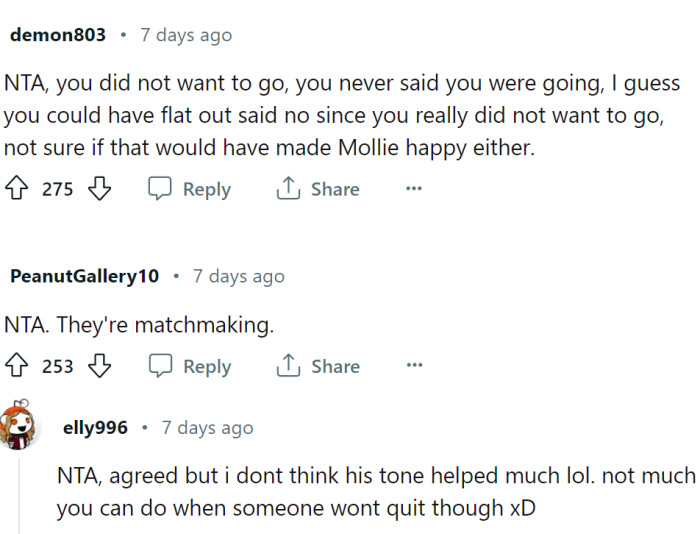Downvote PeanutGallery10's comment
The width and height of the screenshot is (700, 534).
[98, 366]
